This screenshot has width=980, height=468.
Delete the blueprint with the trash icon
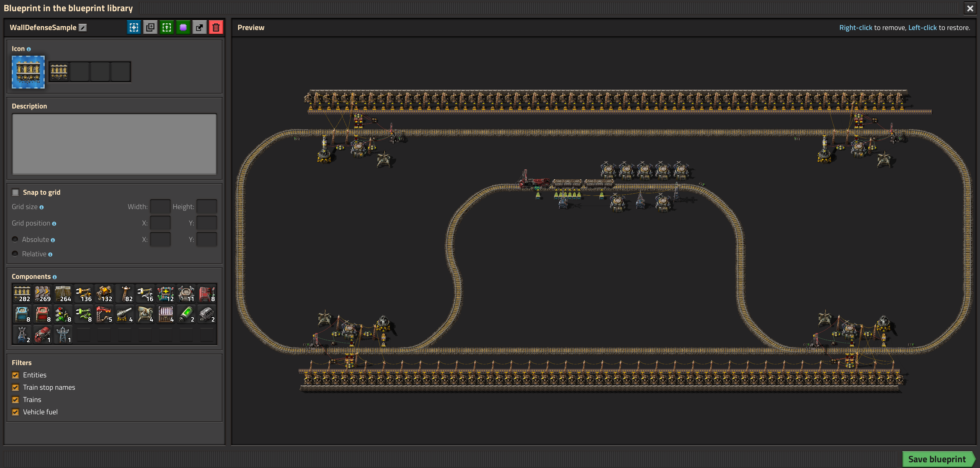216,27
